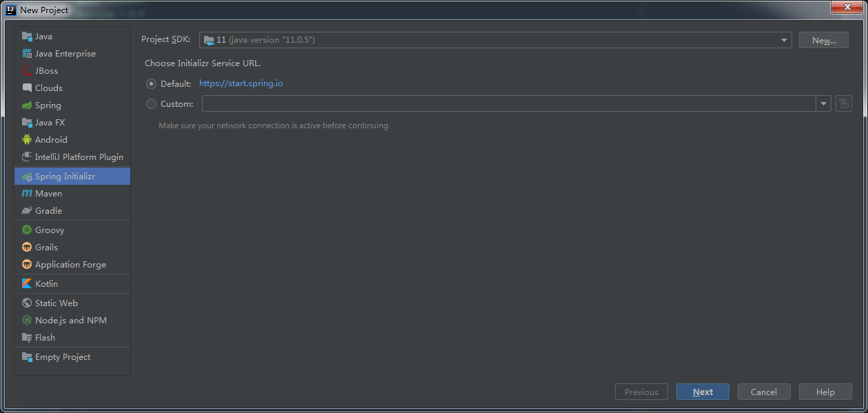Select Empty Project from the list
This screenshot has width=868, height=413.
pos(63,357)
